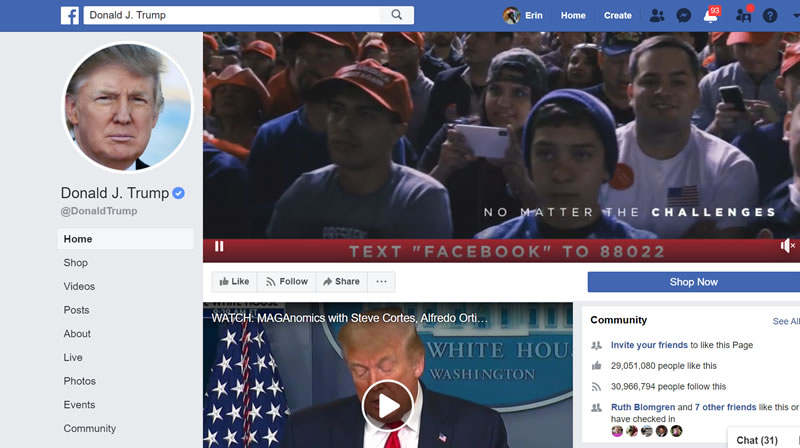The height and width of the screenshot is (448, 800).
Task: Click the @DonaldTrump username text
Action: pyautogui.click(x=99, y=211)
